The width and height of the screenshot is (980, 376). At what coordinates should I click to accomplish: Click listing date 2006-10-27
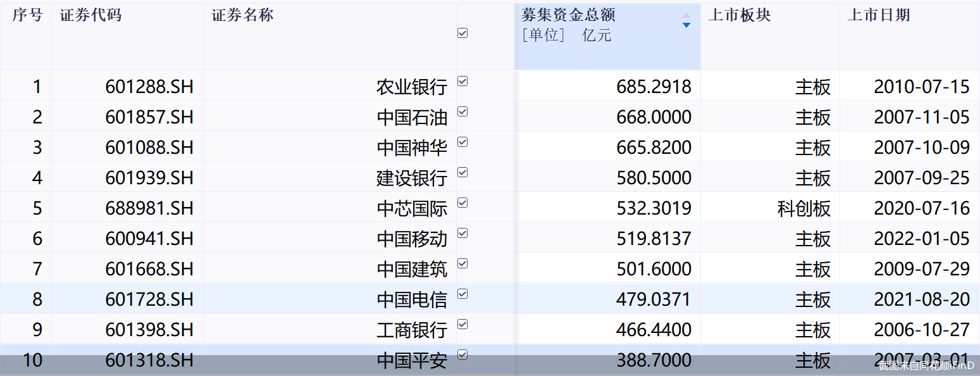click(x=922, y=330)
